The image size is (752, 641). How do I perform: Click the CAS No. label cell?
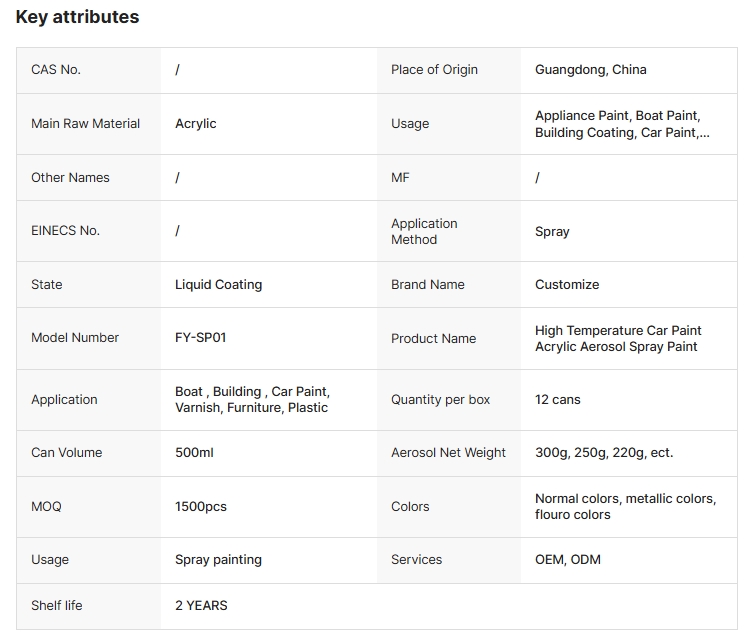(56, 70)
